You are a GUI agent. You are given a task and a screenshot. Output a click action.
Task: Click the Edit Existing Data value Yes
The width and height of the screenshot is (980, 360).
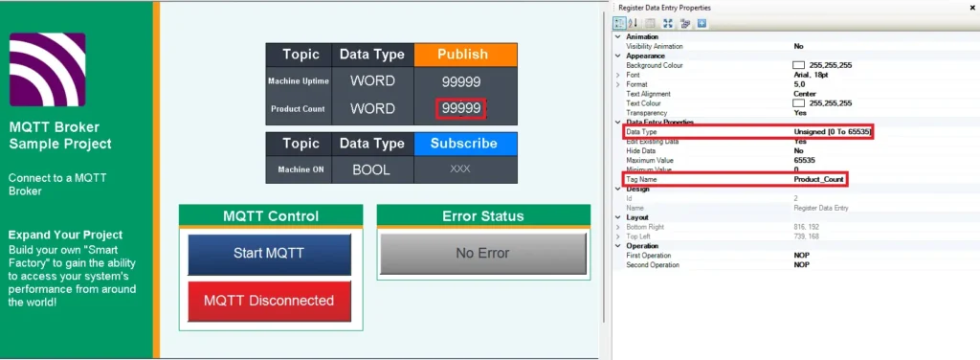(x=799, y=142)
